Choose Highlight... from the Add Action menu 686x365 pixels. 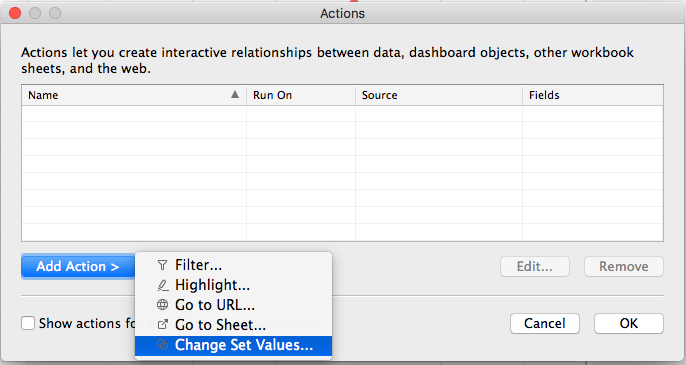(x=233, y=285)
